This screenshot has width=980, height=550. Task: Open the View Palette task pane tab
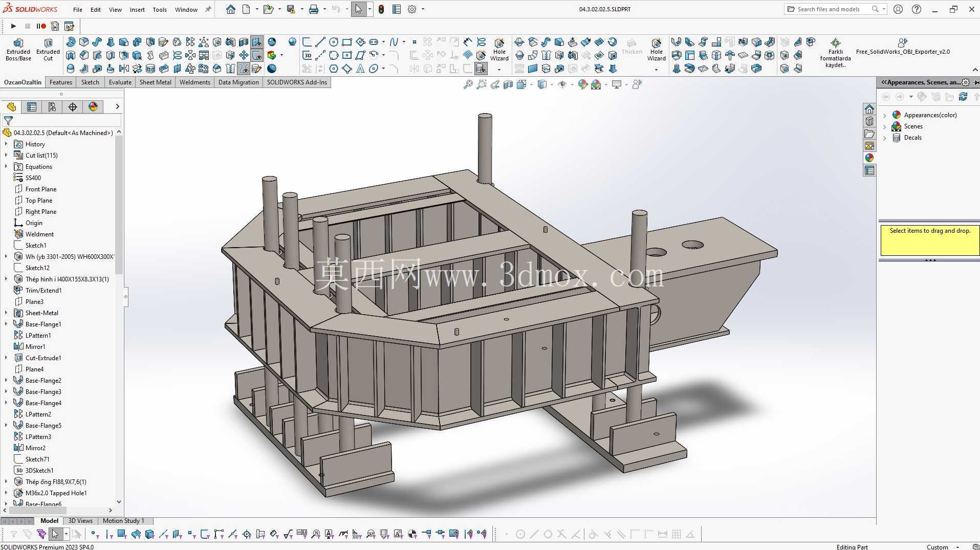click(869, 146)
